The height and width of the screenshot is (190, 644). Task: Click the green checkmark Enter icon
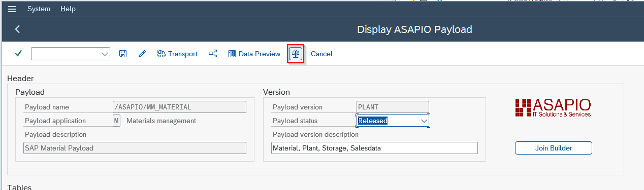(x=18, y=54)
